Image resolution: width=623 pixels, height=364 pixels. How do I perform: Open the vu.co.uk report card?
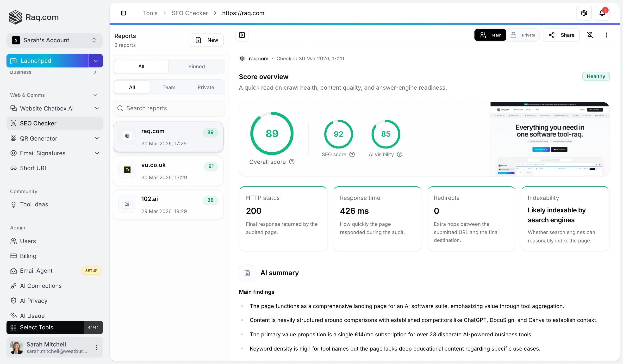tap(168, 171)
